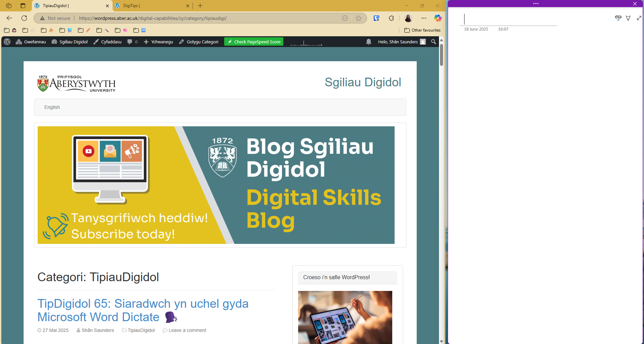Click the admin bar search magnifier

[434, 42]
